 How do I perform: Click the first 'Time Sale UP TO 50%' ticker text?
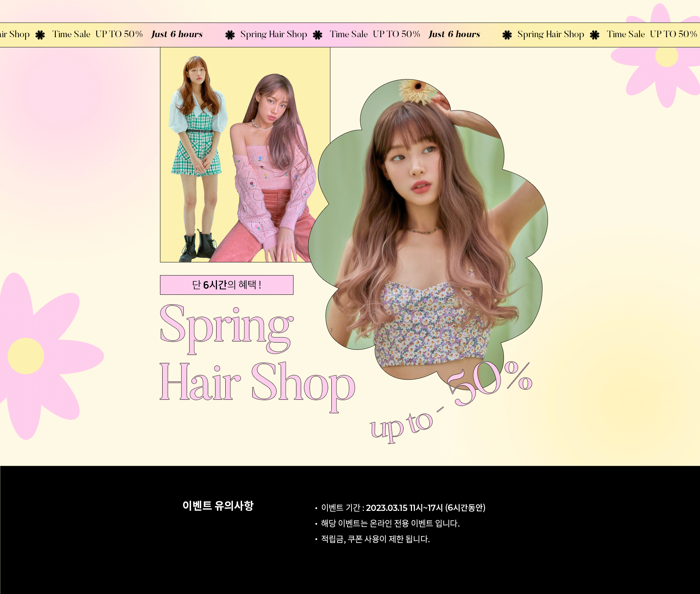[97, 34]
